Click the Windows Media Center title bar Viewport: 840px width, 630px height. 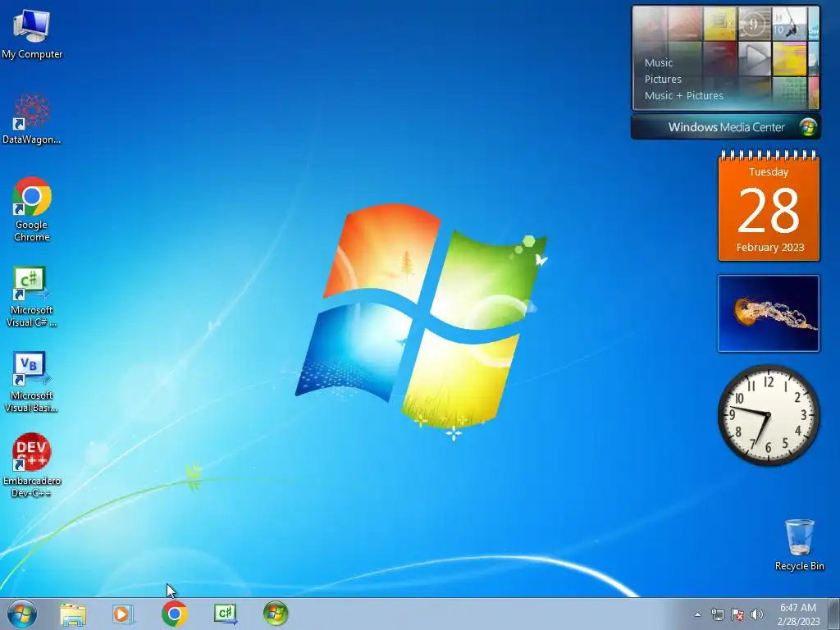click(726, 127)
